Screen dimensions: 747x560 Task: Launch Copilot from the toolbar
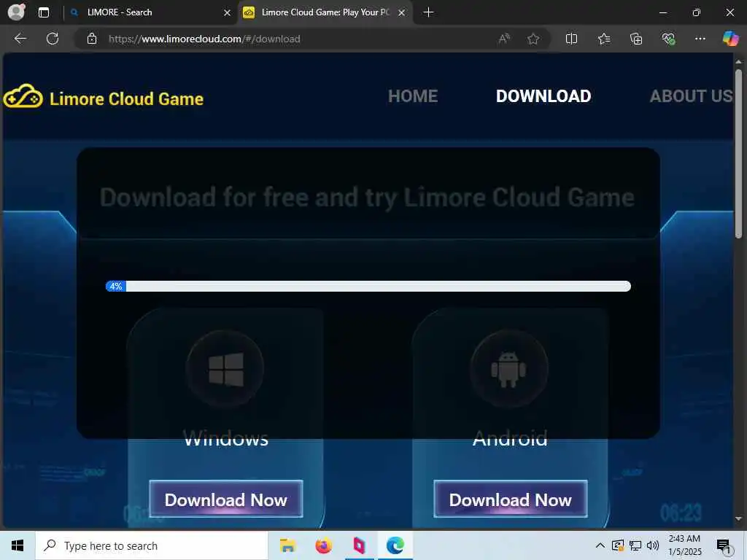730,39
